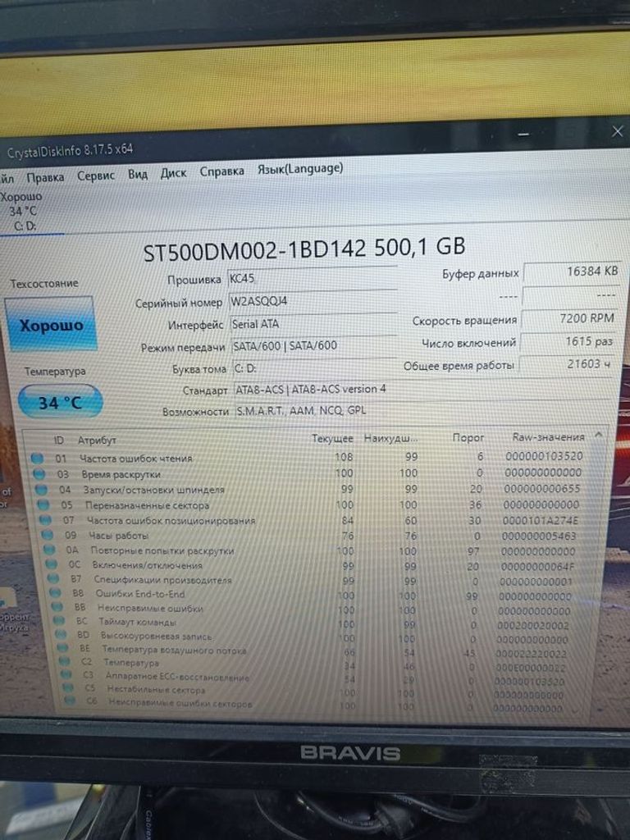Viewport: 630px width, 840px height.
Task: Open the Справка menu
Action: [x=221, y=171]
